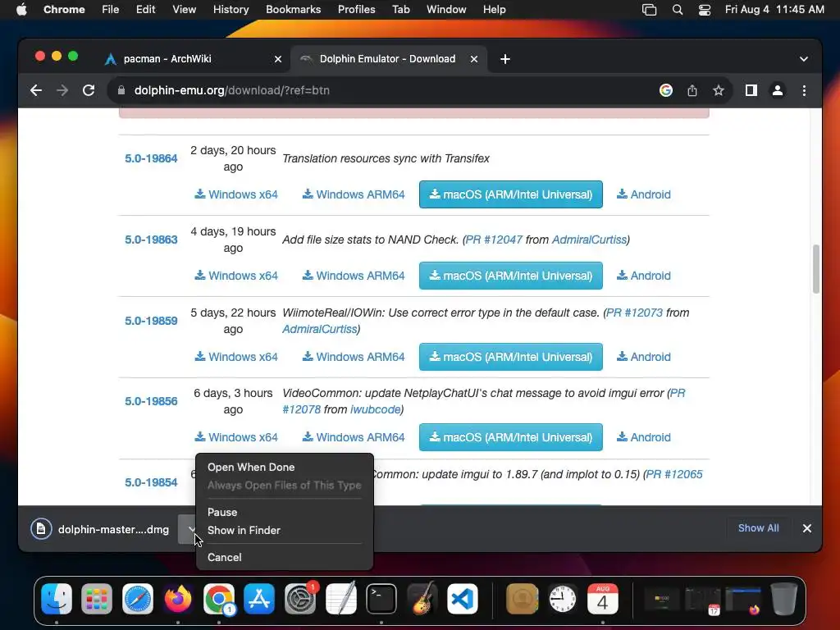Close the pacman - ArchWiki tab
Screen dimensions: 840x630
[278, 59]
